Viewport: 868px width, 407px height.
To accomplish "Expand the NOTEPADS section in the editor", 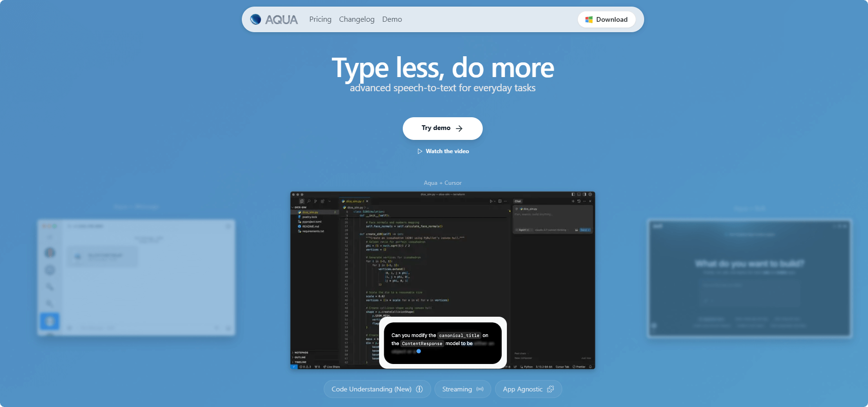I will tap(301, 353).
